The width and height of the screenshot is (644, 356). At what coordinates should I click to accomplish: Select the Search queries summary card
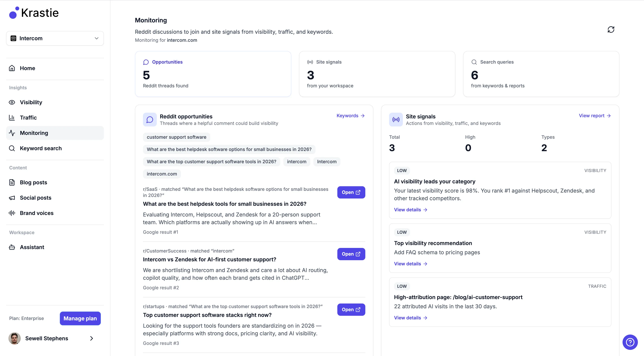click(541, 74)
